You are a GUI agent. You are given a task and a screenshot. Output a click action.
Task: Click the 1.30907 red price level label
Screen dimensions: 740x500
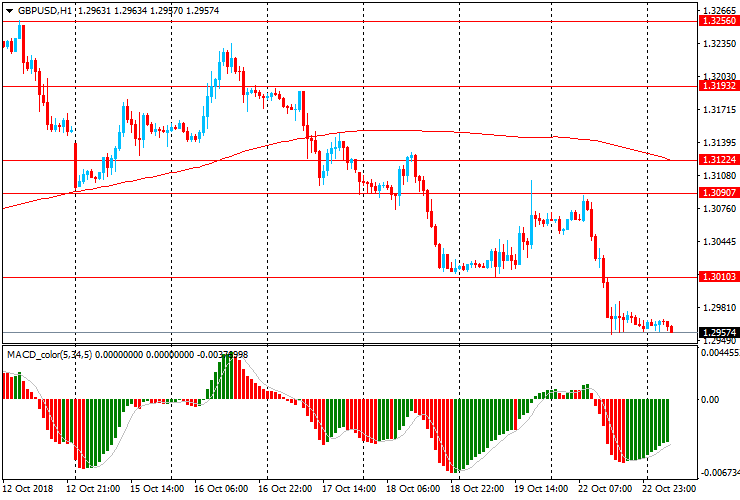point(719,193)
